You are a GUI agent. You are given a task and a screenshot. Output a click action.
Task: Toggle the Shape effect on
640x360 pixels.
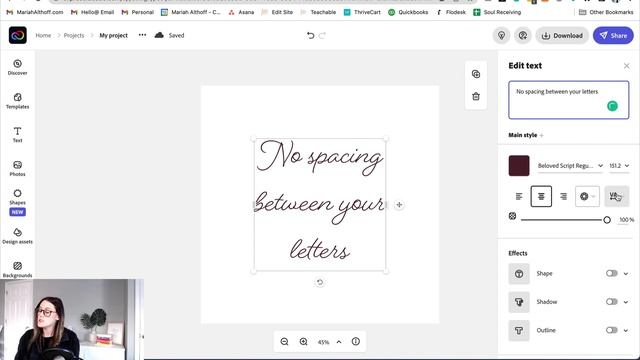click(611, 273)
